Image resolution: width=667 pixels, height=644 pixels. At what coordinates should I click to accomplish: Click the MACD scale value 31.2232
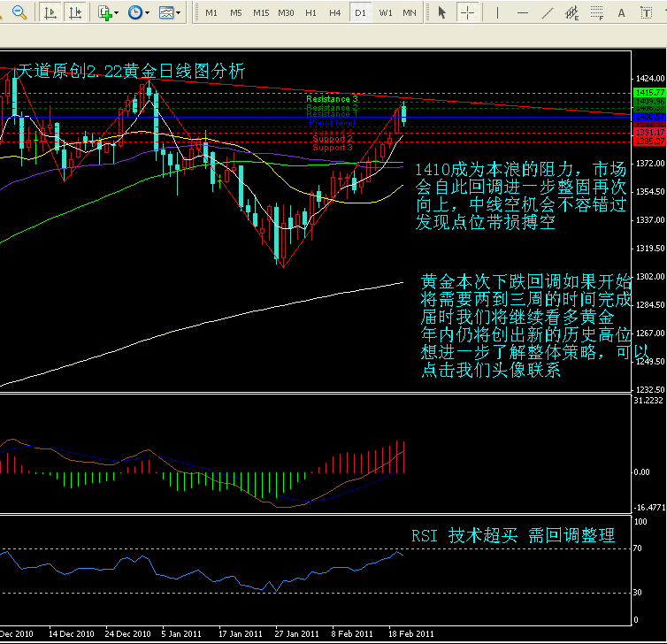tap(648, 400)
